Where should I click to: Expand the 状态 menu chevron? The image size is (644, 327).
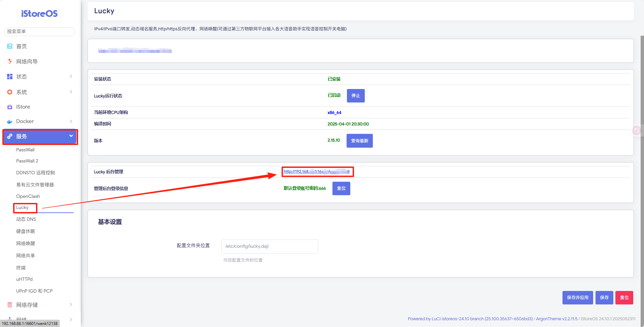point(71,76)
